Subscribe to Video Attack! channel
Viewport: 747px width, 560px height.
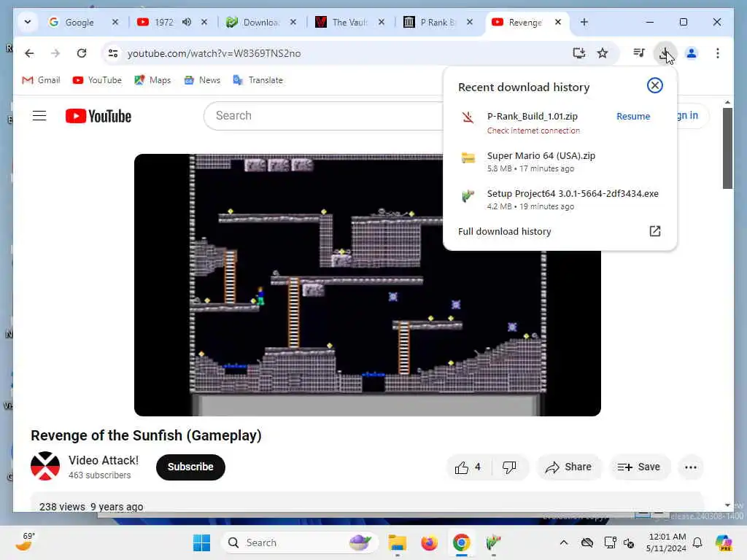[190, 467]
